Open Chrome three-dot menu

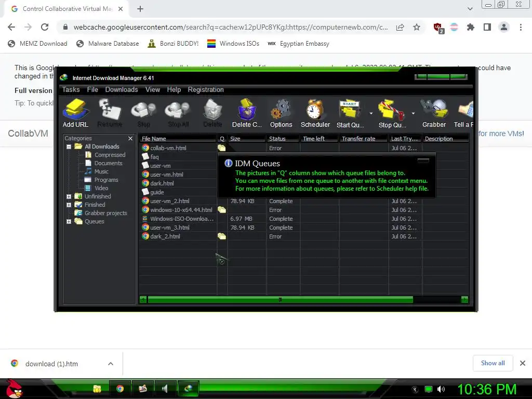521,27
